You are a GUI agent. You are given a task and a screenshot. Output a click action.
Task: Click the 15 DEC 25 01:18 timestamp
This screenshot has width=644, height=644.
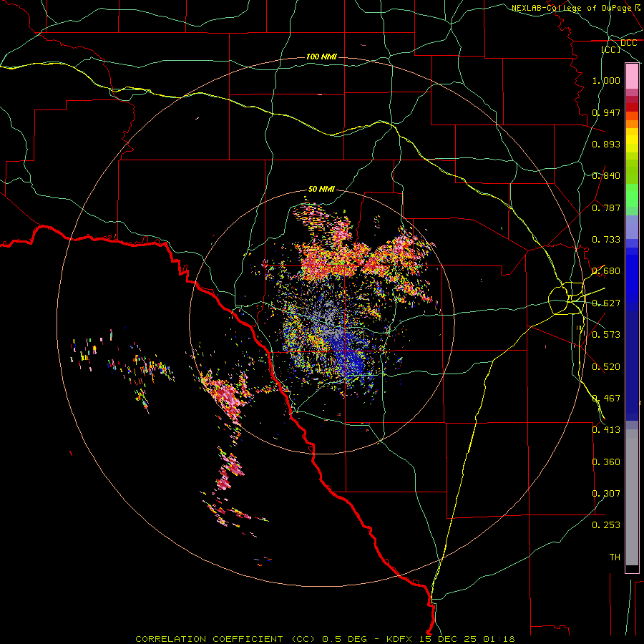[467, 639]
